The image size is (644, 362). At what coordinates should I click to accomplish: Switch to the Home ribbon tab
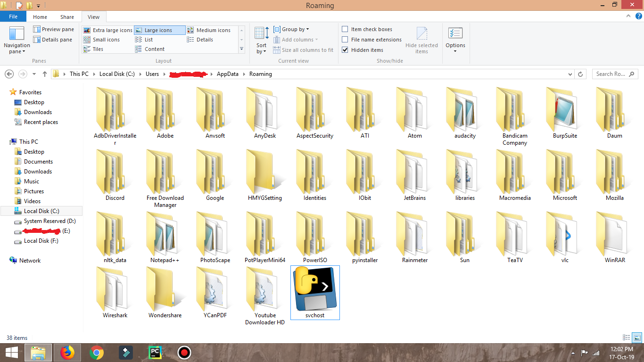40,16
